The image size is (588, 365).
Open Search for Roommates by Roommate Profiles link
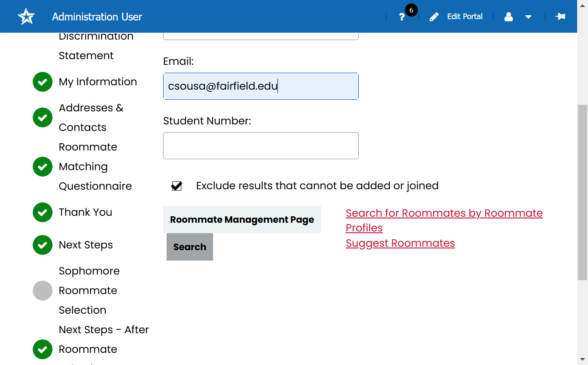444,220
